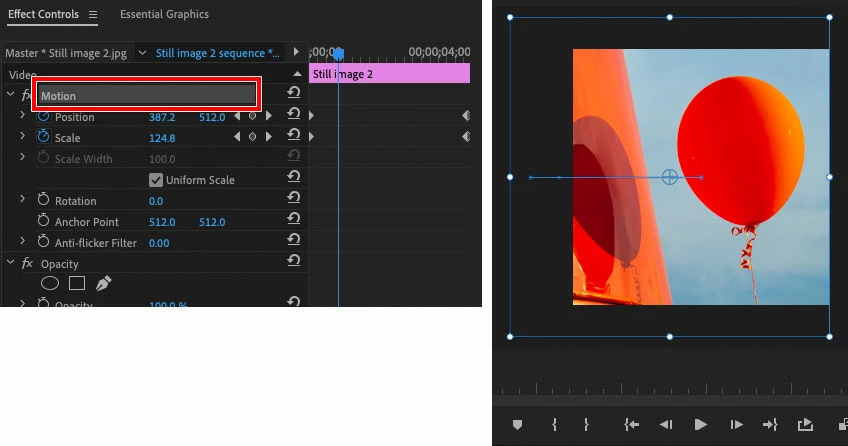Screen dimensions: 848x446
Task: Select the Still image 2 sequence tab
Action: (217, 53)
